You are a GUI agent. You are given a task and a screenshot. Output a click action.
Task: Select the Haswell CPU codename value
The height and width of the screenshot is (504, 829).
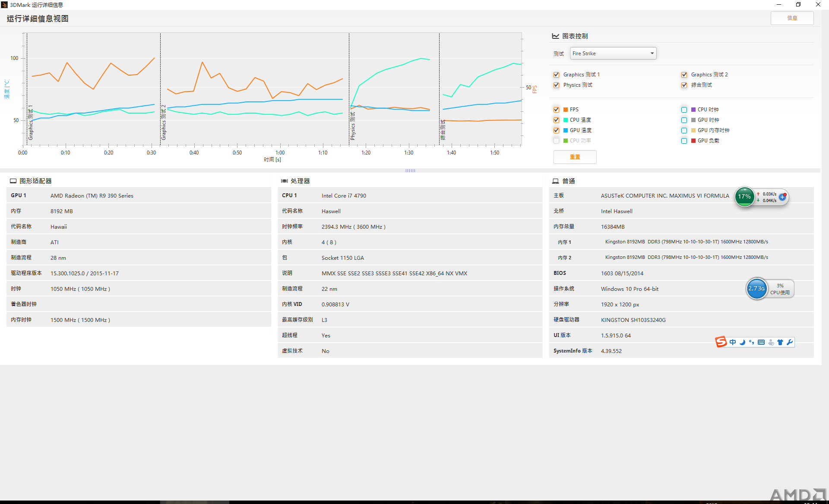tap(331, 211)
